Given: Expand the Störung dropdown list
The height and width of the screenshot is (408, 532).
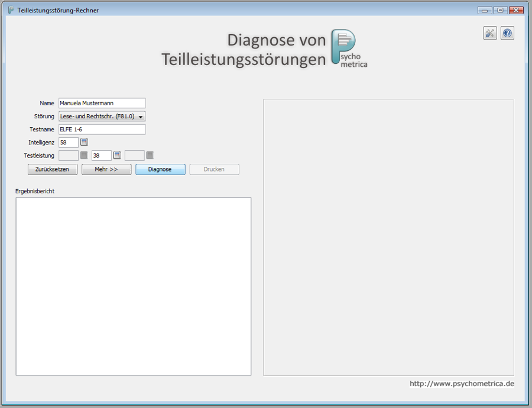Looking at the screenshot, I should 141,116.
